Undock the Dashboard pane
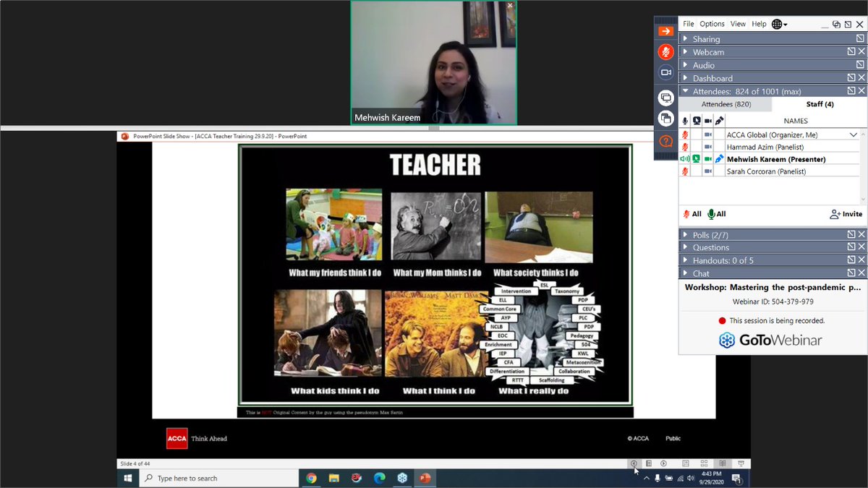 coord(851,78)
